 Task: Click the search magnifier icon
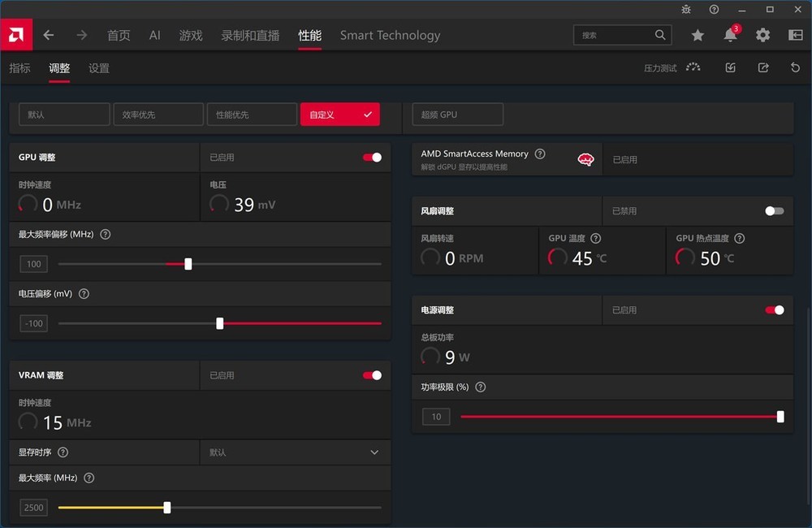[x=659, y=35]
